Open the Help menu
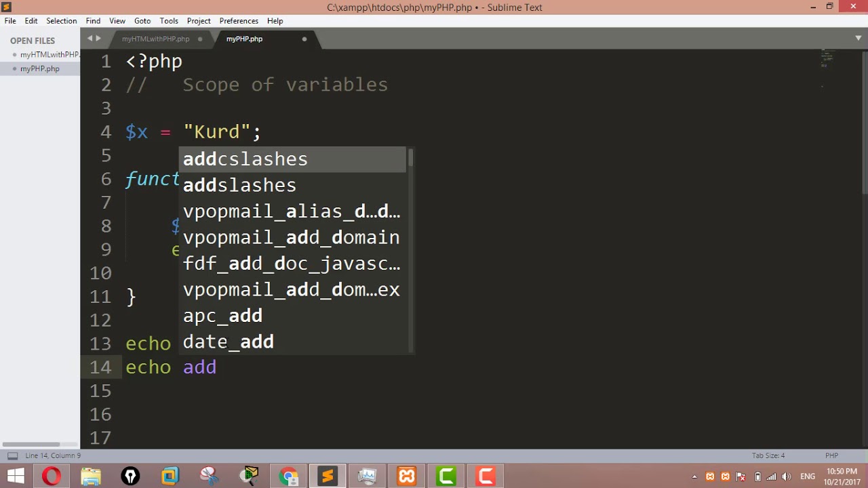Viewport: 868px width, 488px height. pos(275,21)
